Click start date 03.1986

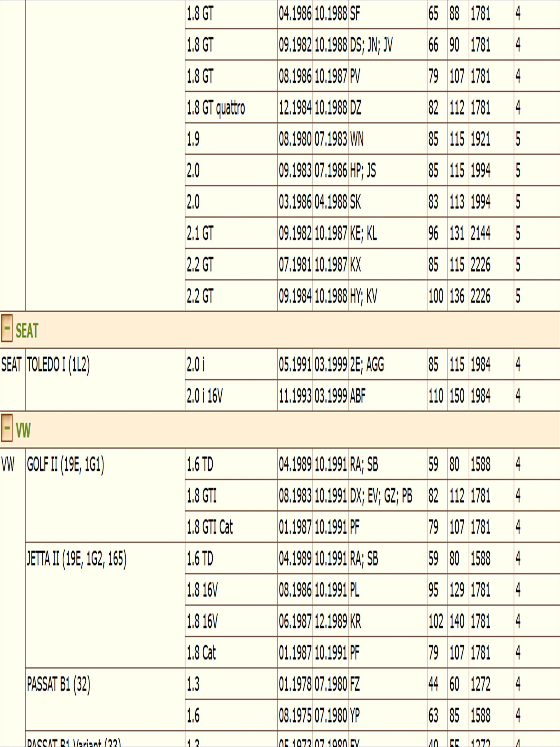(295, 202)
